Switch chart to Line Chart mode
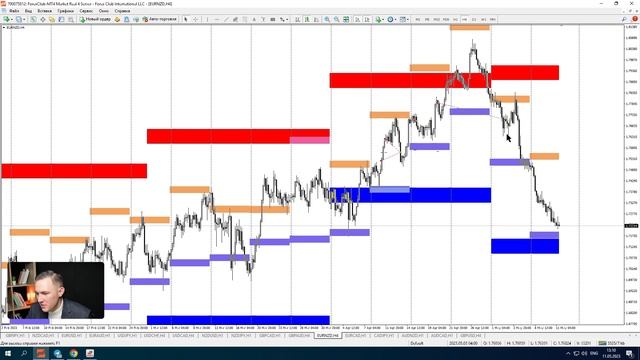Screen dimensions: 640x360 click(316, 19)
